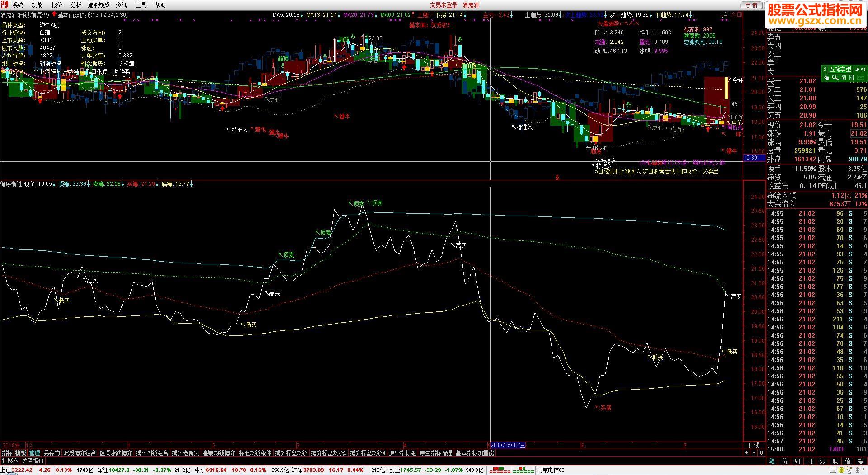The width and height of the screenshot is (868, 475).
Task: Select the 波段博弈组合 template tab
Action: point(80,453)
